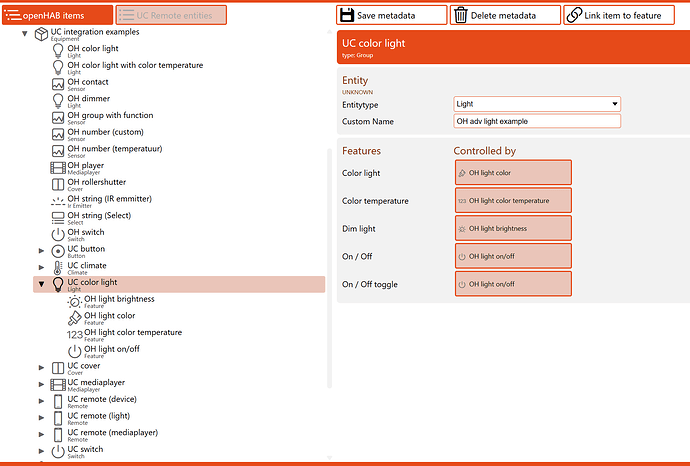Click the power icon next to OH switch
This screenshot has height=466, width=690.
58,235
